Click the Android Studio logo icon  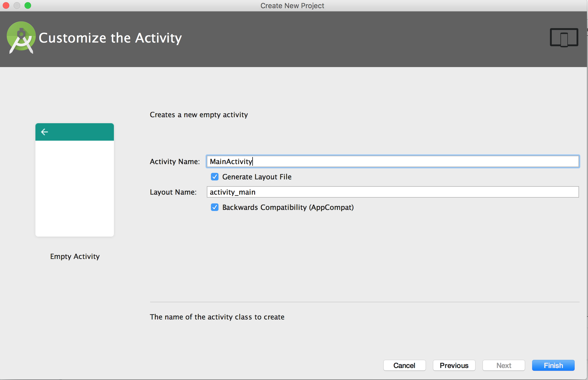[21, 38]
